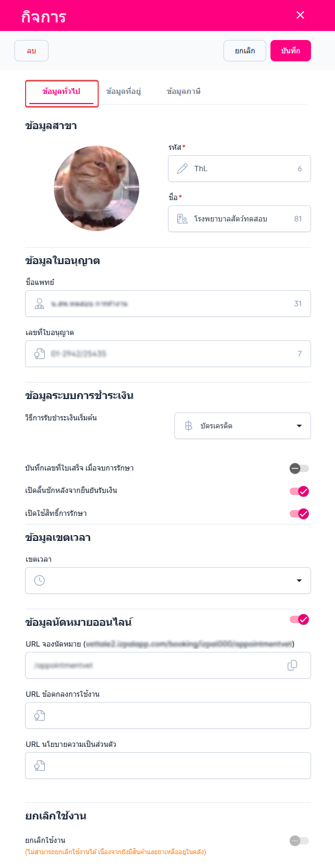Viewport: 335px width, 868px height.
Task: Click the person icon in ชื่อแพทย์ field
Action: click(39, 304)
